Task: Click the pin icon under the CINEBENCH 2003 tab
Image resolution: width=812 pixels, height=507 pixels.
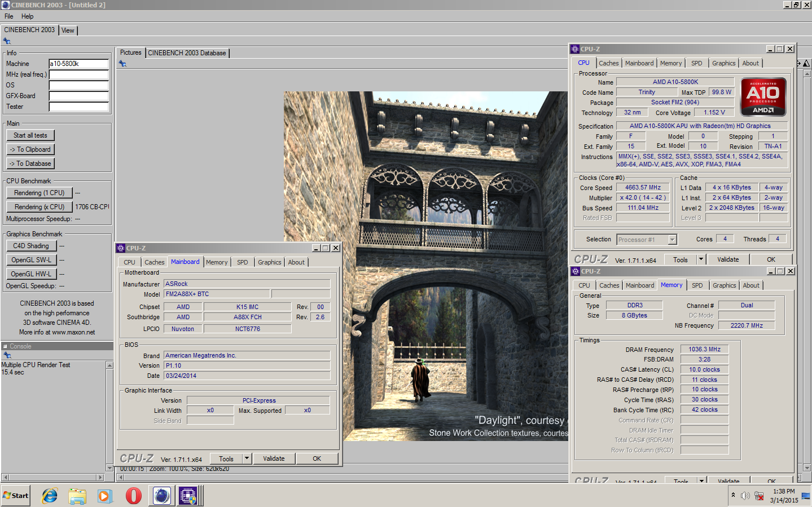Action: click(x=7, y=41)
